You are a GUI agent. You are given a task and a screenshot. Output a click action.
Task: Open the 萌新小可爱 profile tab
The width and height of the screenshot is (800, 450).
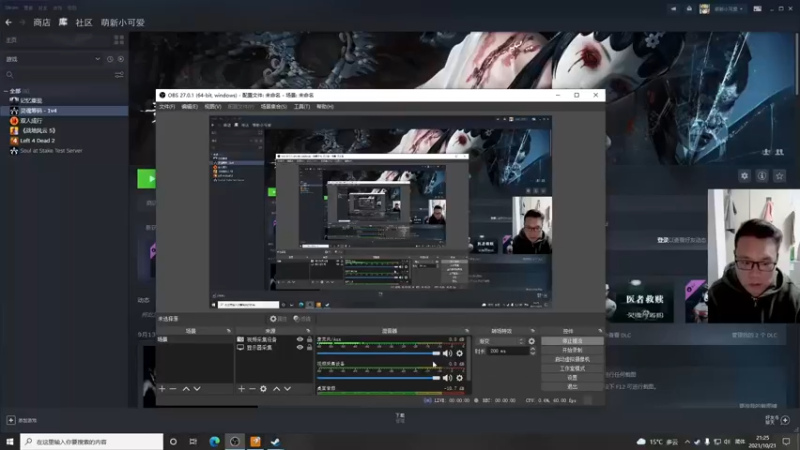122,22
